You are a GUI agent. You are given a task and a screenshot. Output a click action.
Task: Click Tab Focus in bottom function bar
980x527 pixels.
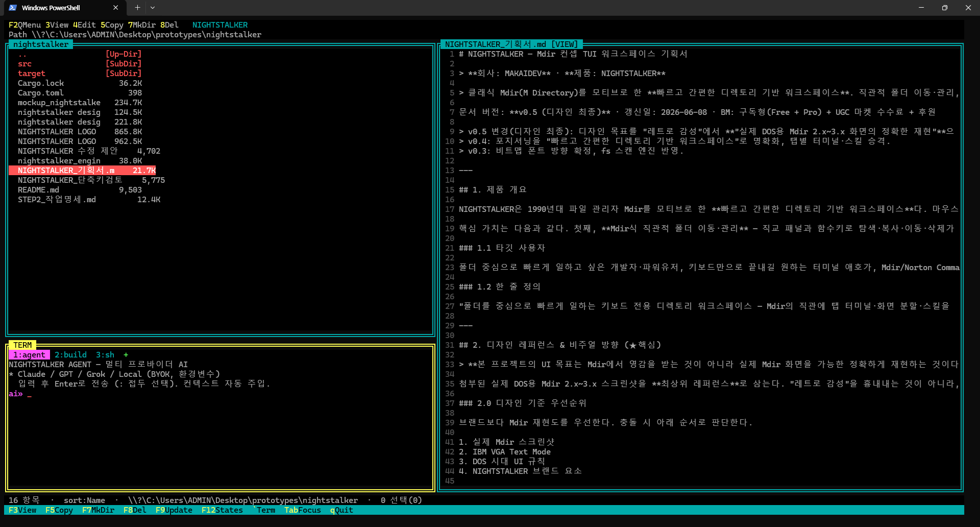click(x=303, y=510)
